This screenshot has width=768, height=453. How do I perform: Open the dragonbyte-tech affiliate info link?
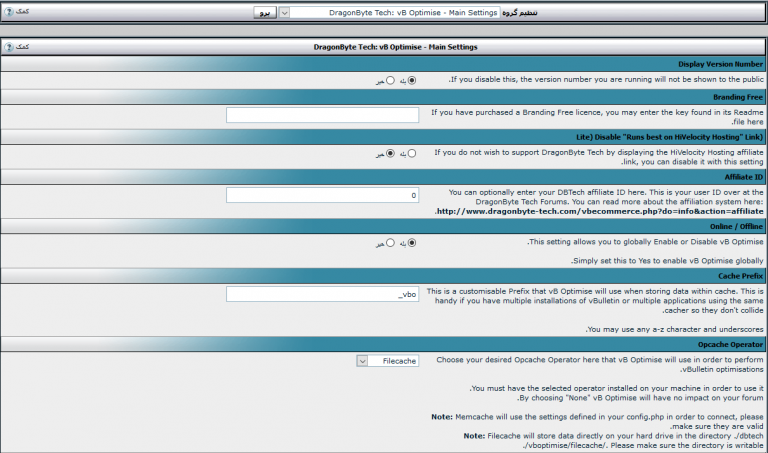(600, 212)
